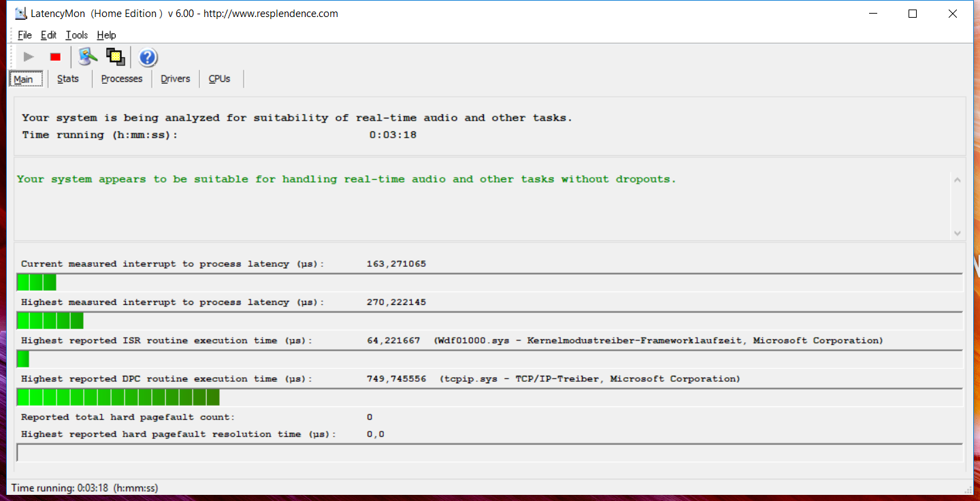Click the Wdf01000.sys driver description

point(658,340)
